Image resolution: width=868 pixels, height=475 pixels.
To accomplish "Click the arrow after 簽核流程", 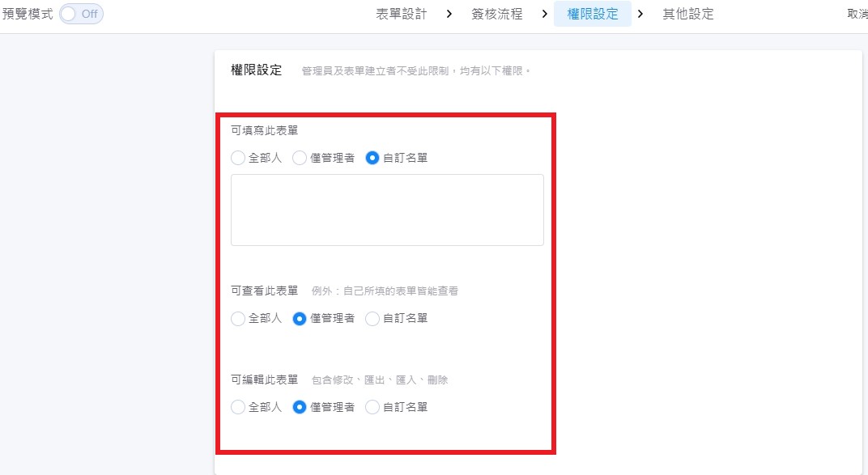I will 544,15.
